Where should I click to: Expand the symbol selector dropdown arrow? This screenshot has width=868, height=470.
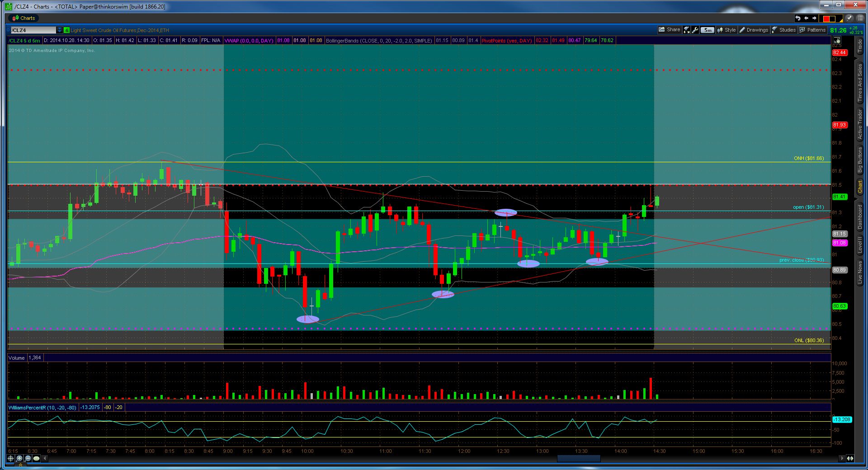pos(60,30)
